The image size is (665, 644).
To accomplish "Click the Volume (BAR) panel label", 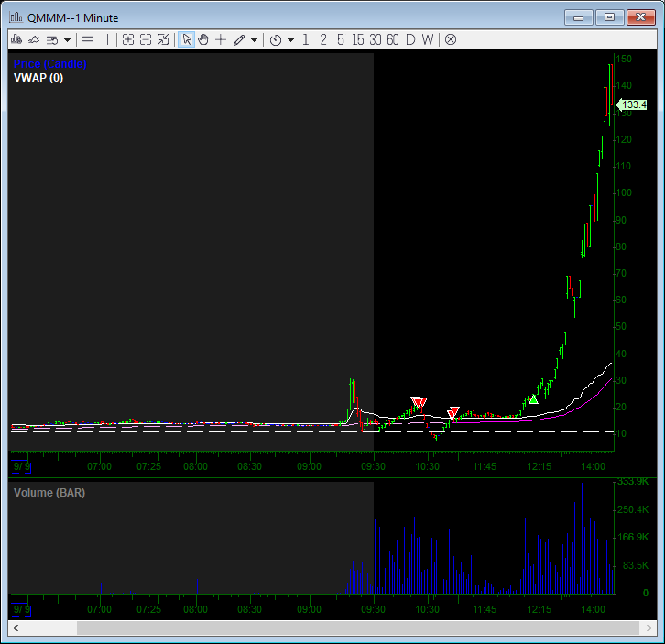I will pos(49,493).
